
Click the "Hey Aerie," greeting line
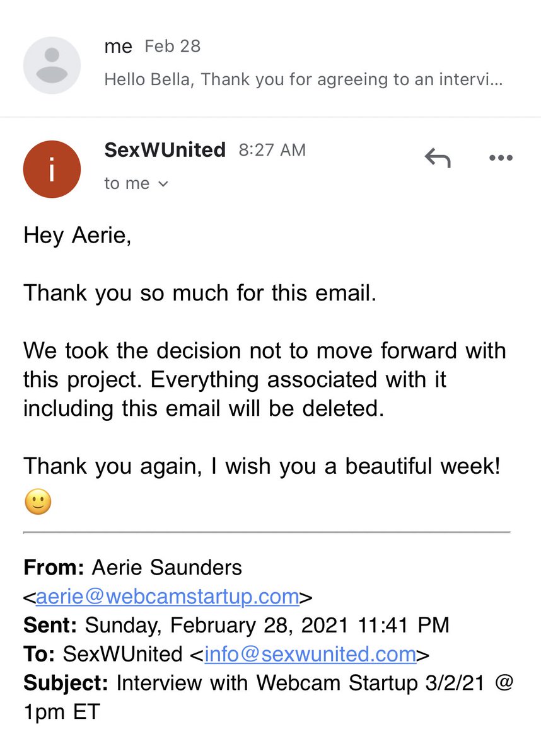coord(78,236)
